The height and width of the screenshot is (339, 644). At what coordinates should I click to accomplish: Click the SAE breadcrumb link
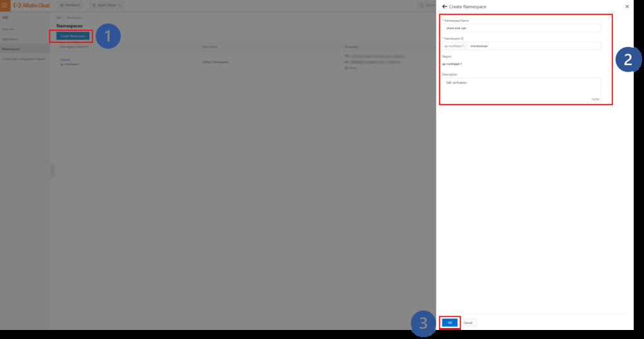[x=59, y=17]
